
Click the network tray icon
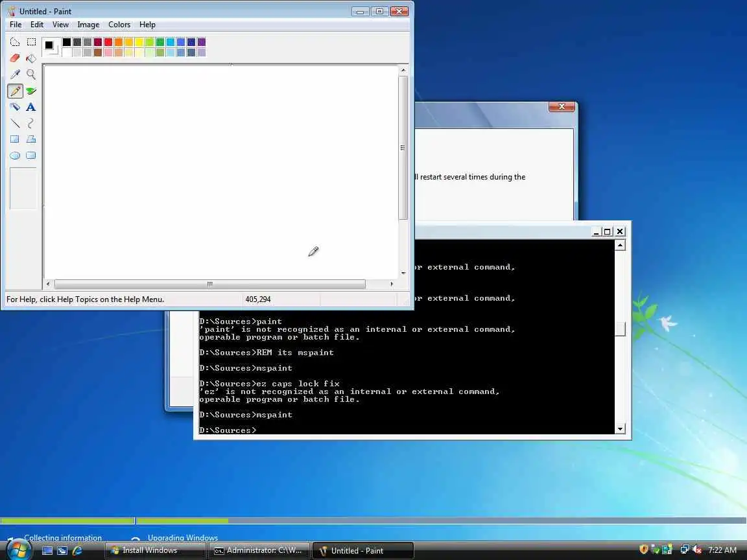coord(685,550)
